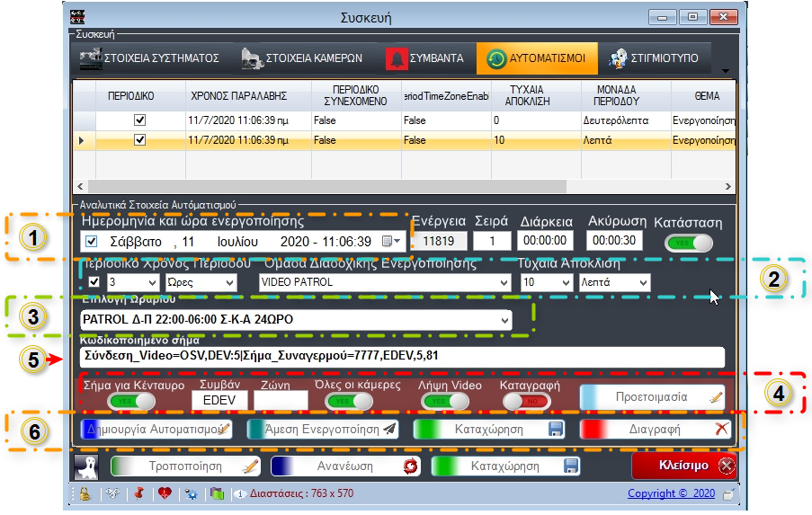Click the Copyright © 2020 link

673,493
